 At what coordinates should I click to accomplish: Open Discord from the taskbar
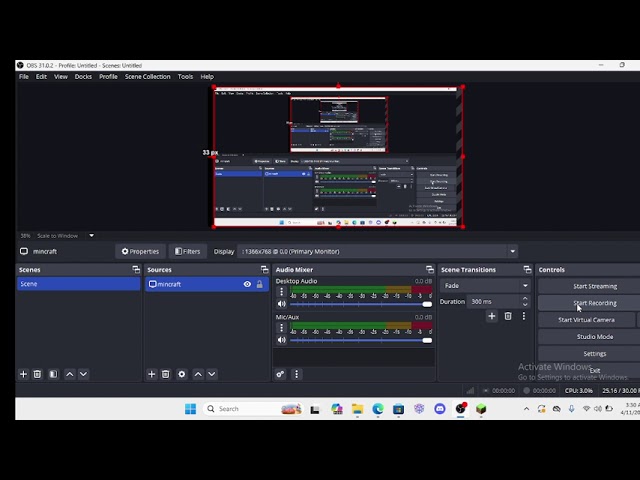pos(440,409)
